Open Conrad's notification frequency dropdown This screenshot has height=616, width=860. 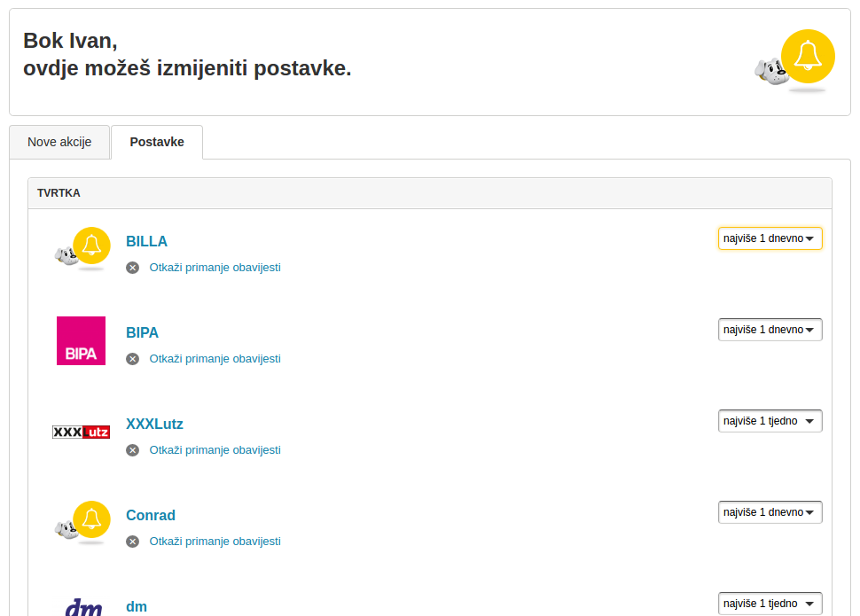tap(769, 511)
